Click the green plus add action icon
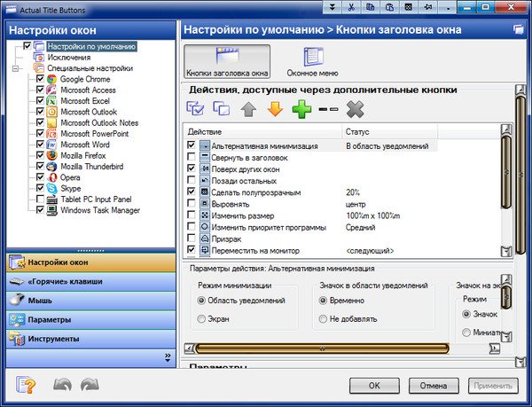The height and width of the screenshot is (407, 532). point(301,108)
